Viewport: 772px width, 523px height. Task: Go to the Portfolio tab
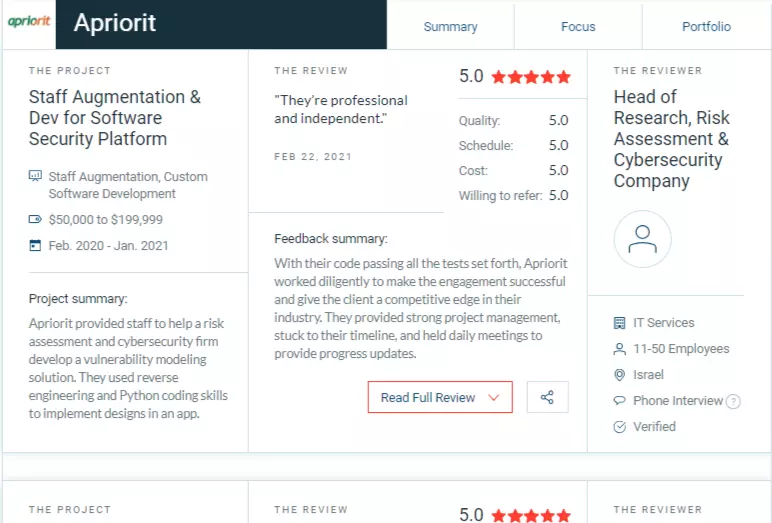click(706, 27)
